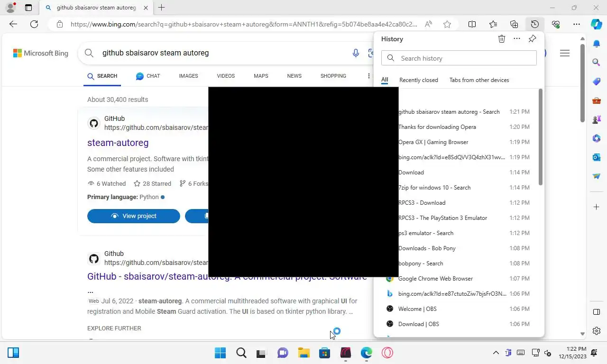Open history item Opera GX Gaming Browser
The width and height of the screenshot is (607, 364).
click(x=459, y=142)
